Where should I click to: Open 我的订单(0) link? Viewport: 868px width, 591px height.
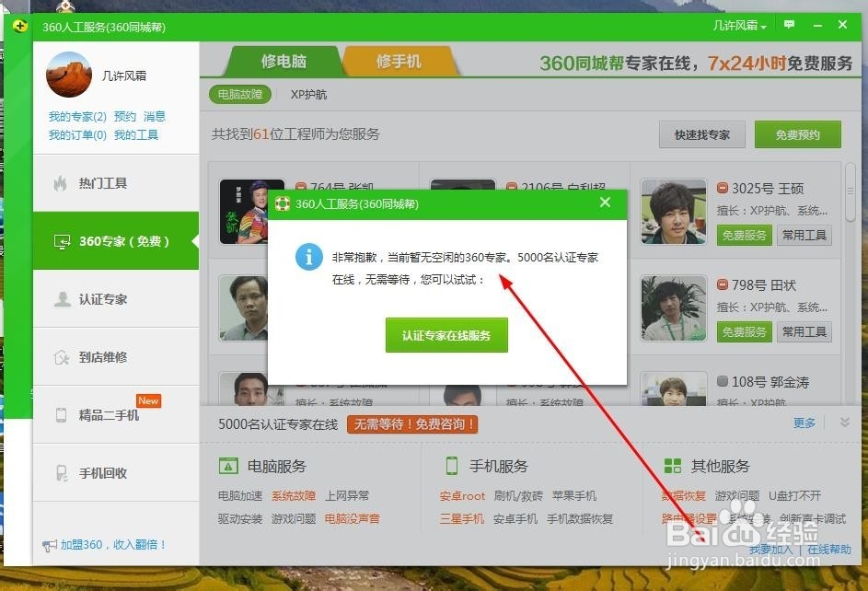tap(77, 135)
